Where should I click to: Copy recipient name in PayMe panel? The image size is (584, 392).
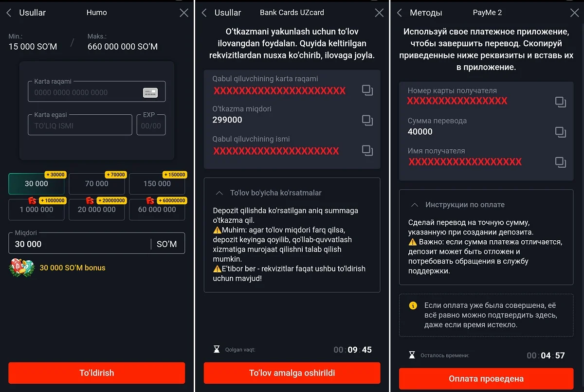[x=561, y=162]
